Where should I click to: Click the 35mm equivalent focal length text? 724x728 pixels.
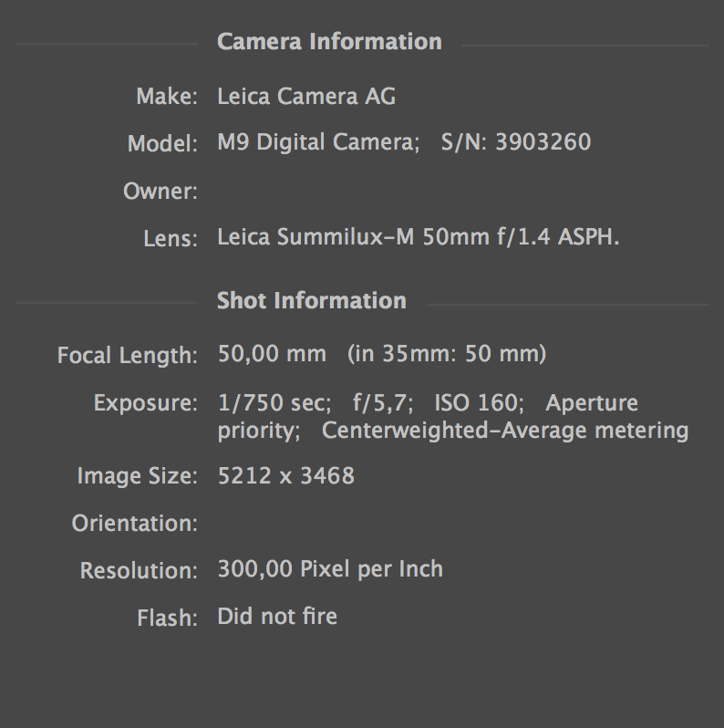click(x=447, y=354)
